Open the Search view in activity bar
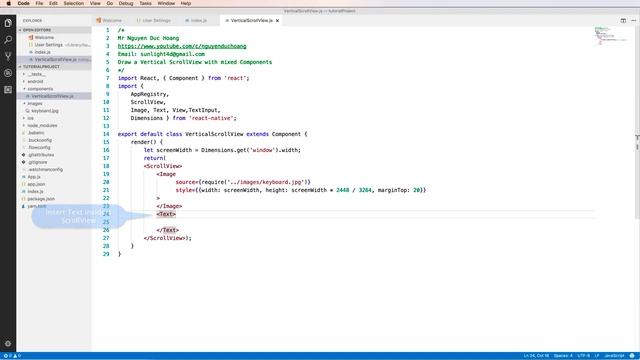 click(x=8, y=40)
